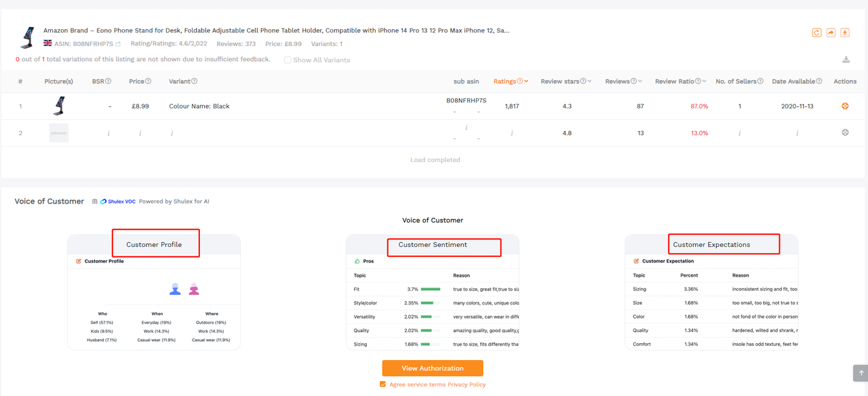The width and height of the screenshot is (868, 396).
Task: Click the green percentage bar in the Fit row
Action: [x=431, y=290]
